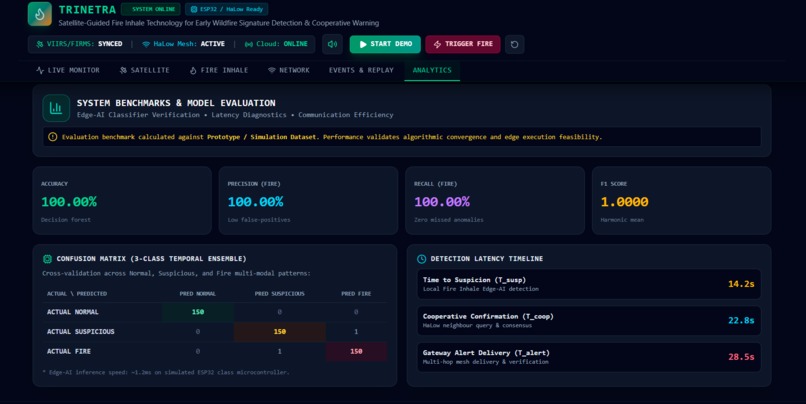The height and width of the screenshot is (404, 806).
Task: Click the Actual Fire Pred Suspicious cell
Action: pyautogui.click(x=280, y=351)
